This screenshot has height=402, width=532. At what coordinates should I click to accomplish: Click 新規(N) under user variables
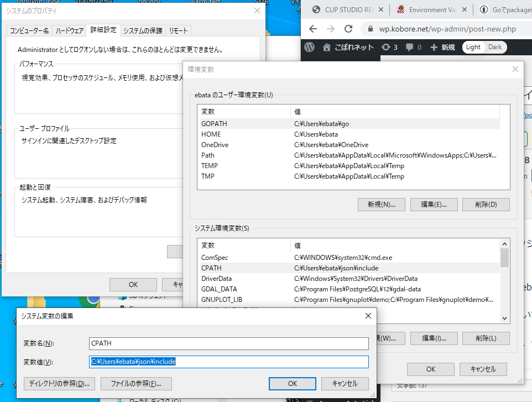pyautogui.click(x=381, y=204)
